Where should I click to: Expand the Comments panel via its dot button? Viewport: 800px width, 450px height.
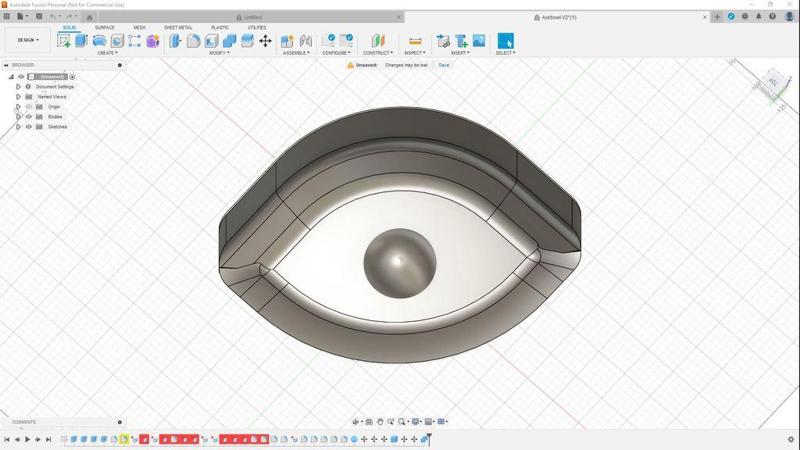coord(120,422)
